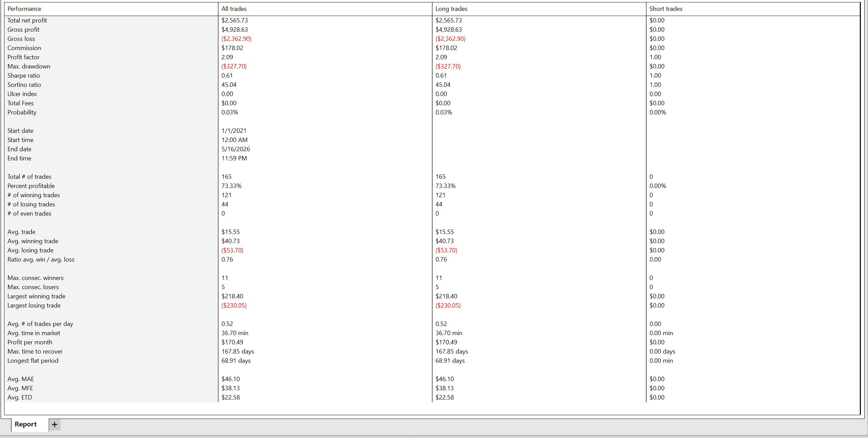This screenshot has height=438, width=868.
Task: Click the Probability row label
Action: pyautogui.click(x=22, y=112)
